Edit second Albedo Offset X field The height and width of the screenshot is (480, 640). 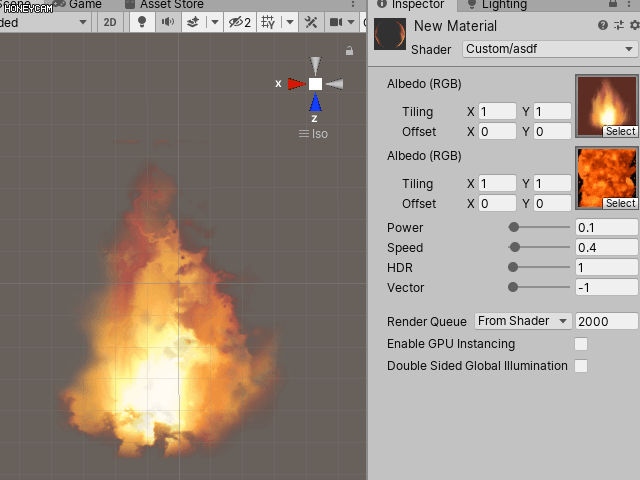click(497, 203)
